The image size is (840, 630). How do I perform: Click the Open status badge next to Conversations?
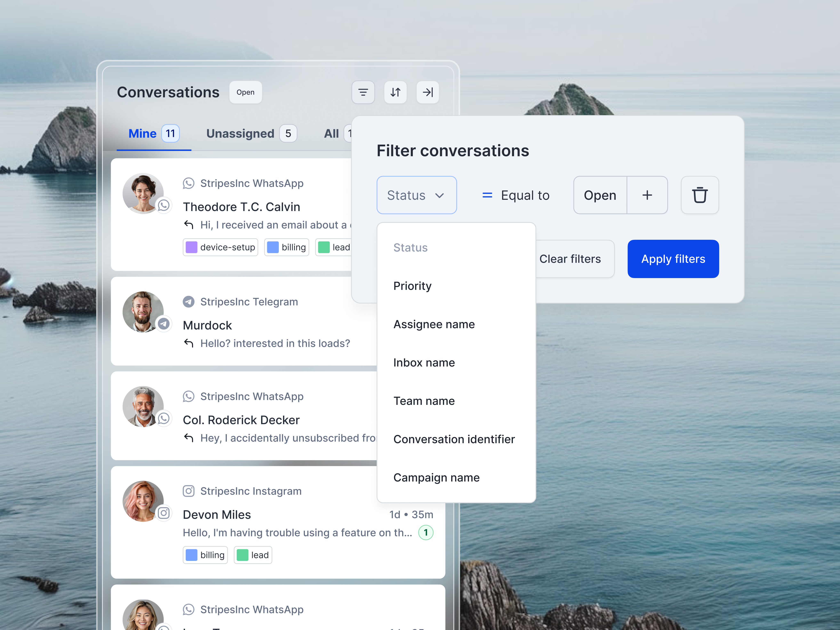245,92
